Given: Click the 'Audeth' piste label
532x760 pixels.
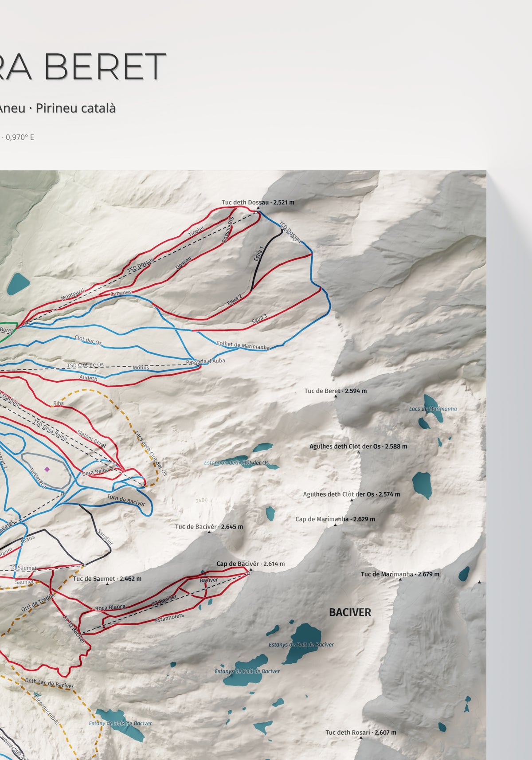Looking at the screenshot, I should click(x=88, y=378).
